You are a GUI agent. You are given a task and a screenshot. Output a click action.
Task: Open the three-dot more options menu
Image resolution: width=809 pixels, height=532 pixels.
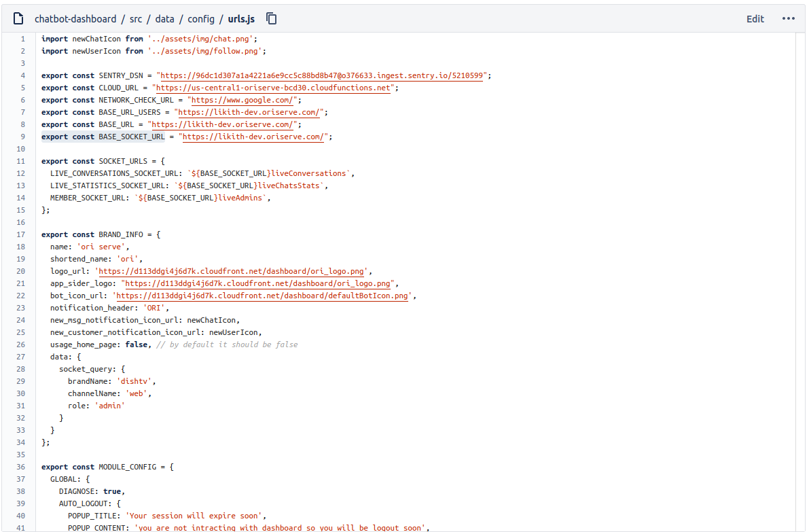(x=788, y=18)
